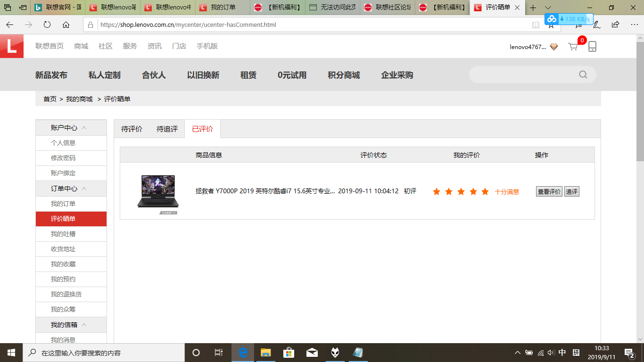
Task: Click the Baidu Netdisk floating cloud icon
Action: pos(552,19)
